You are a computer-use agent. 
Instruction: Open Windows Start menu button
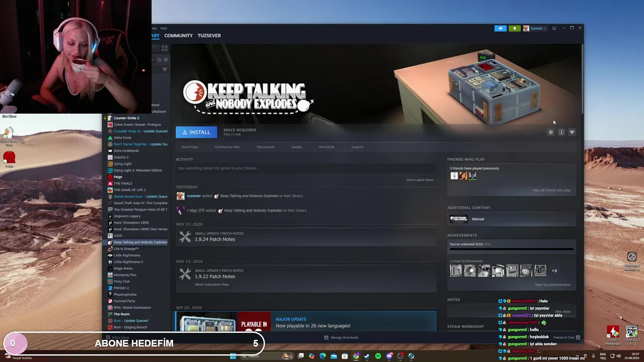tap(232, 356)
